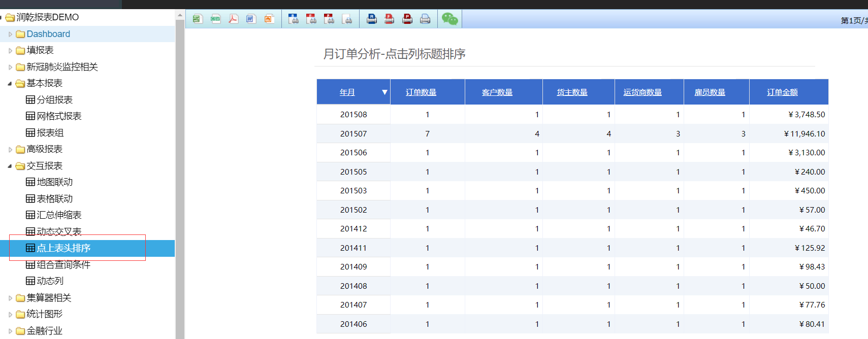This screenshot has height=339, width=868.
Task: Collapse the 基本报表 folder
Action: tap(10, 83)
